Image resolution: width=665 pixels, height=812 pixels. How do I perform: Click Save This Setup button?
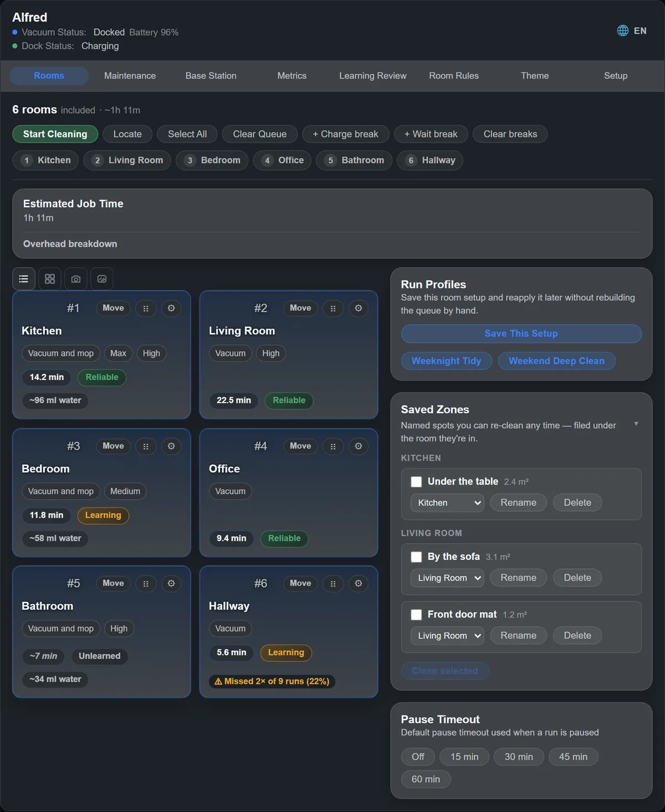(521, 333)
